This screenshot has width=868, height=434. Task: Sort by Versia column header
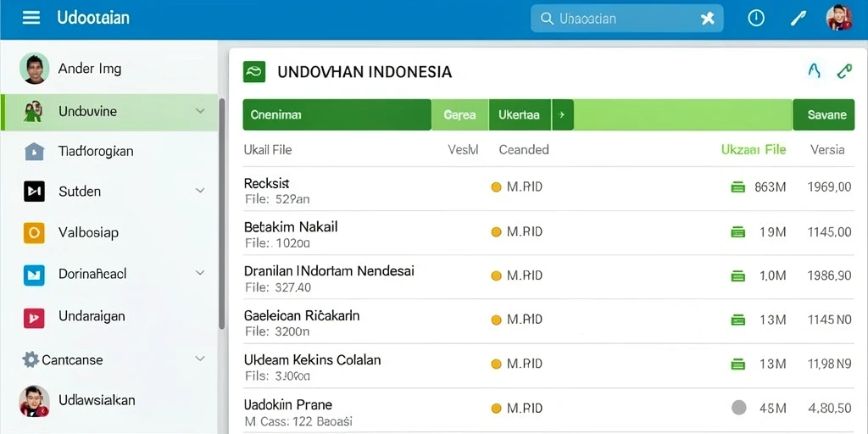(827, 149)
